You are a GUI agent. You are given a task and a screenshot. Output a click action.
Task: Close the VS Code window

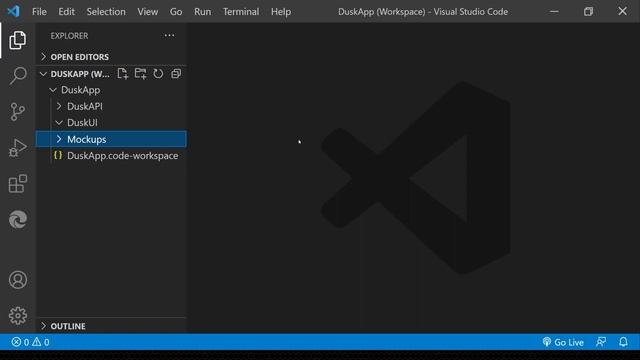(x=622, y=11)
